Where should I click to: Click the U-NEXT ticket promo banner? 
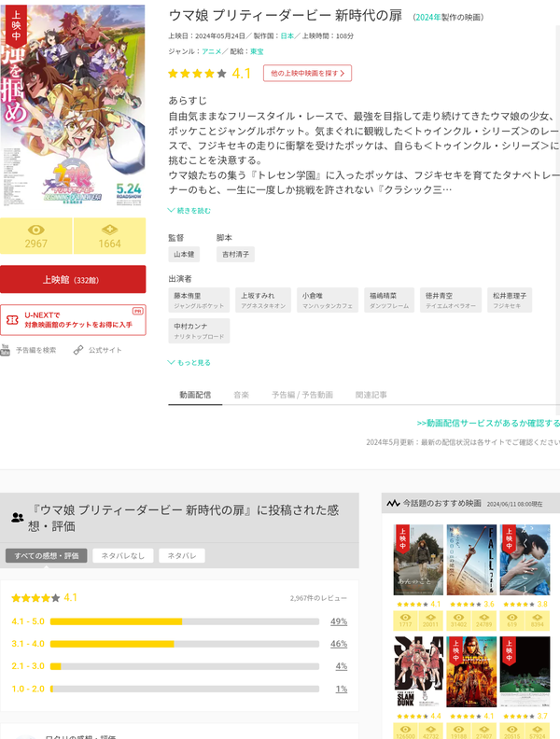click(x=73, y=320)
